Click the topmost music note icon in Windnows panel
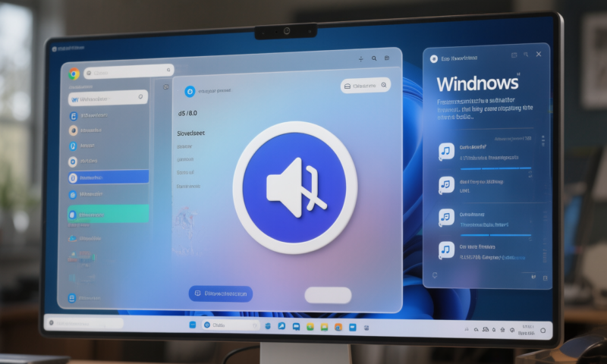607x364 pixels. click(446, 151)
